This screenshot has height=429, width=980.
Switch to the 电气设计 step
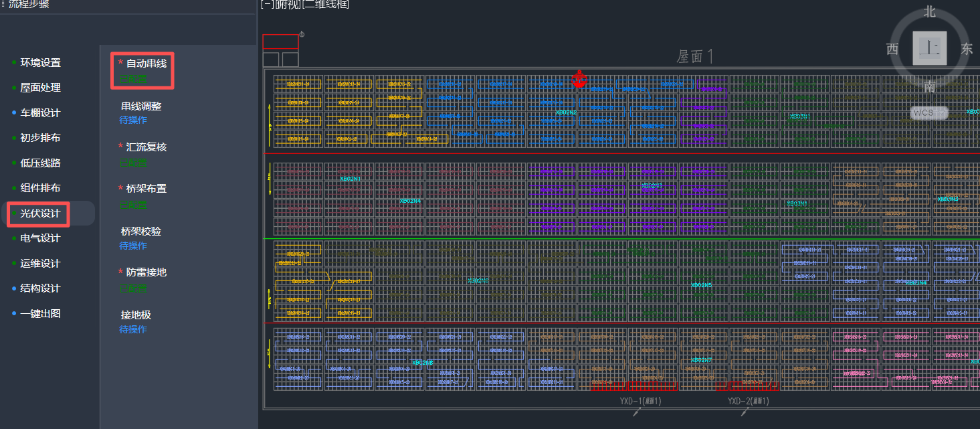tap(40, 238)
